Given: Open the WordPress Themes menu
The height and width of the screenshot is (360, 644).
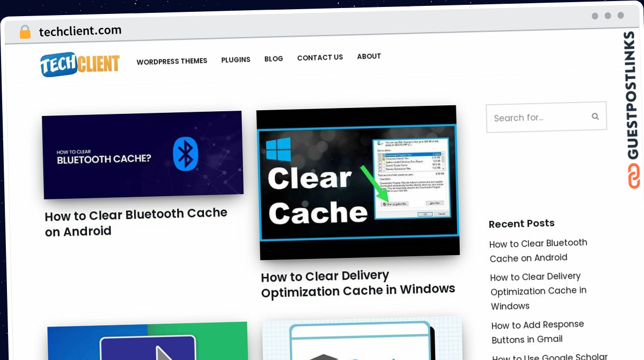Looking at the screenshot, I should [x=172, y=61].
